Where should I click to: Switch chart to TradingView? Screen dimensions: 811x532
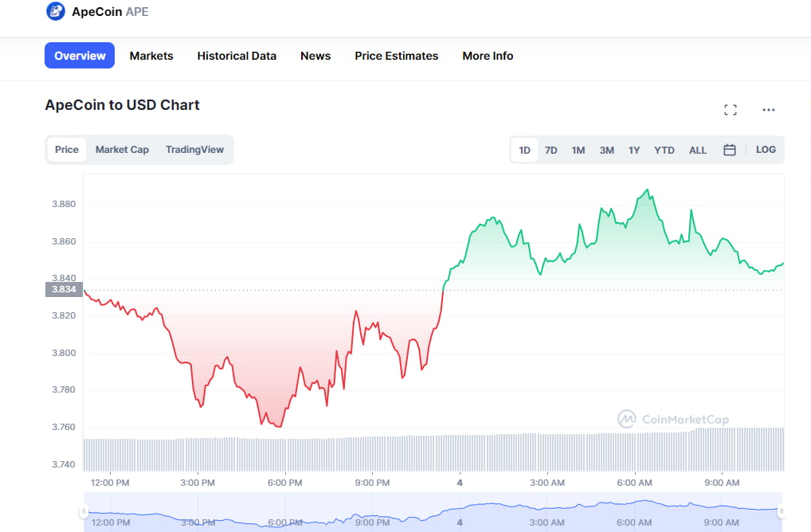click(194, 150)
